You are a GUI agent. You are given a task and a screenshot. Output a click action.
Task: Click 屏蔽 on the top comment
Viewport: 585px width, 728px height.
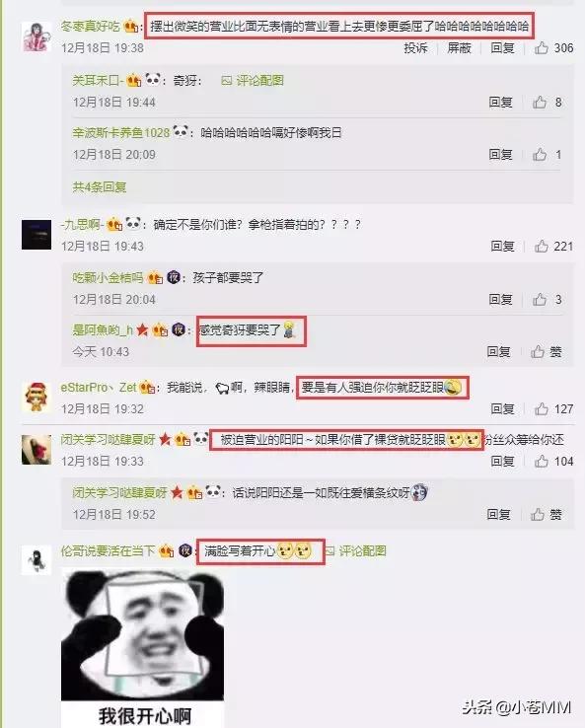(459, 47)
